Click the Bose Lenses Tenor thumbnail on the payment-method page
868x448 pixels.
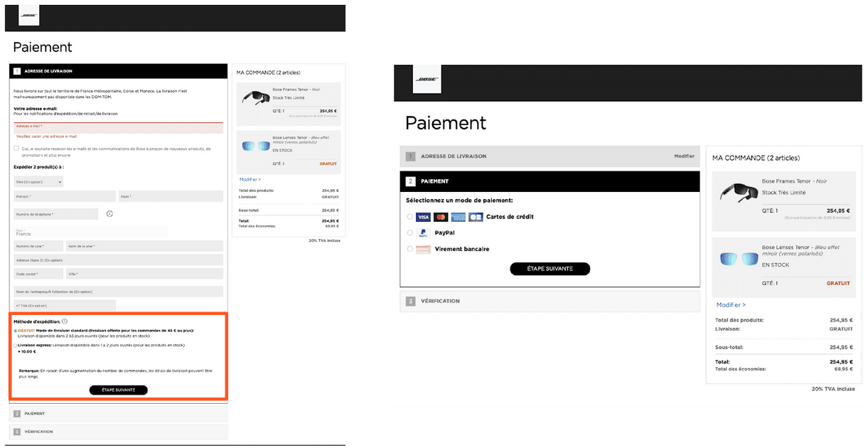738,258
